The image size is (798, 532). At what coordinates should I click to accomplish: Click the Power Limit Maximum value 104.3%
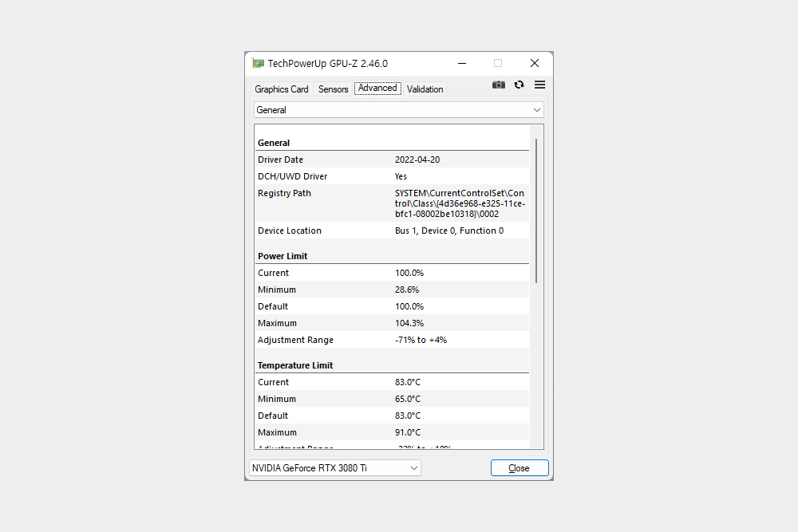pyautogui.click(x=409, y=324)
